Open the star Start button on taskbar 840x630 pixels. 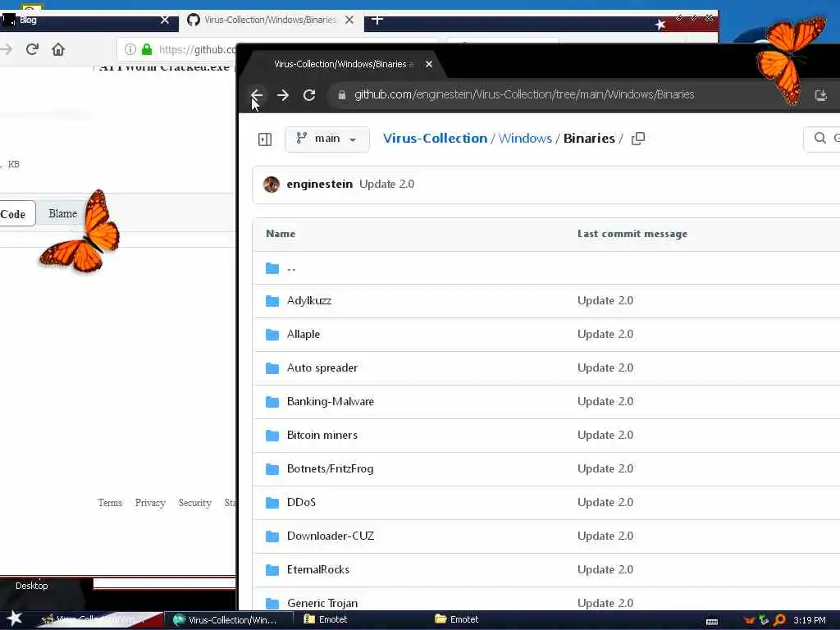click(x=15, y=619)
